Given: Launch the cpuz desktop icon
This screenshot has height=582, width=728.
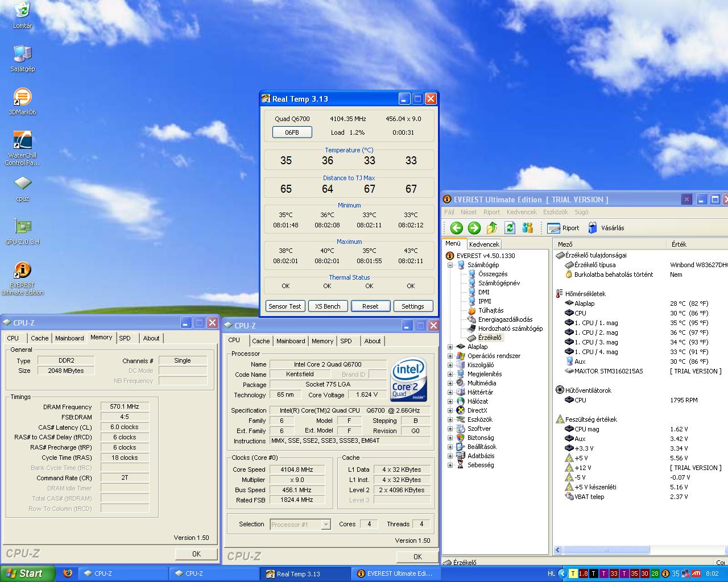Looking at the screenshot, I should click(22, 189).
